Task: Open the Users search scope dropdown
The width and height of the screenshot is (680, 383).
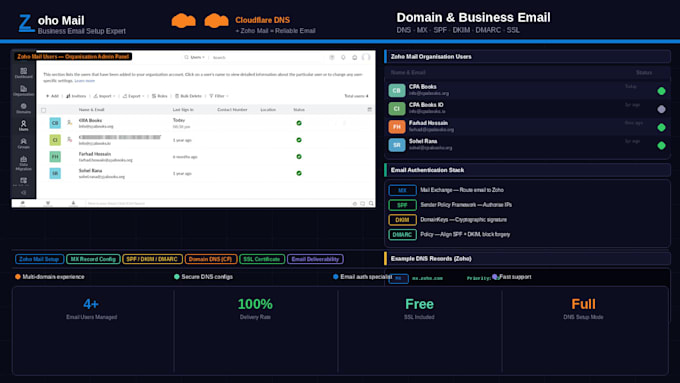Action: (194, 57)
